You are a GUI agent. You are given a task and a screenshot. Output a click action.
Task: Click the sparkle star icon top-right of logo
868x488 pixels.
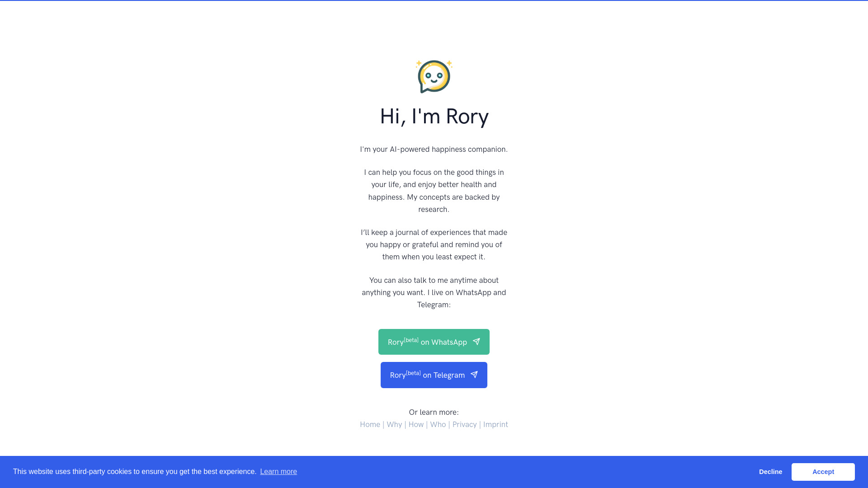449,62
